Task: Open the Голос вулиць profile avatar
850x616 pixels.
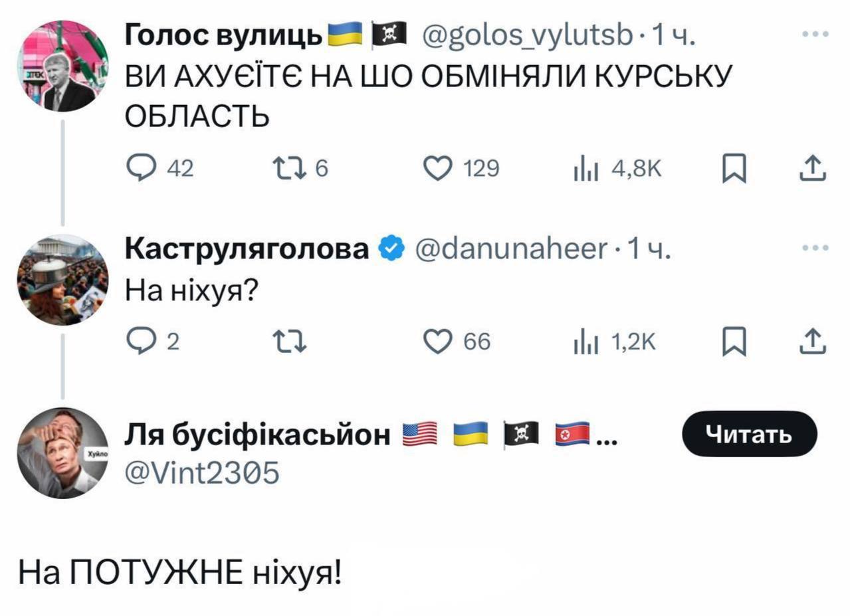Action: [62, 66]
